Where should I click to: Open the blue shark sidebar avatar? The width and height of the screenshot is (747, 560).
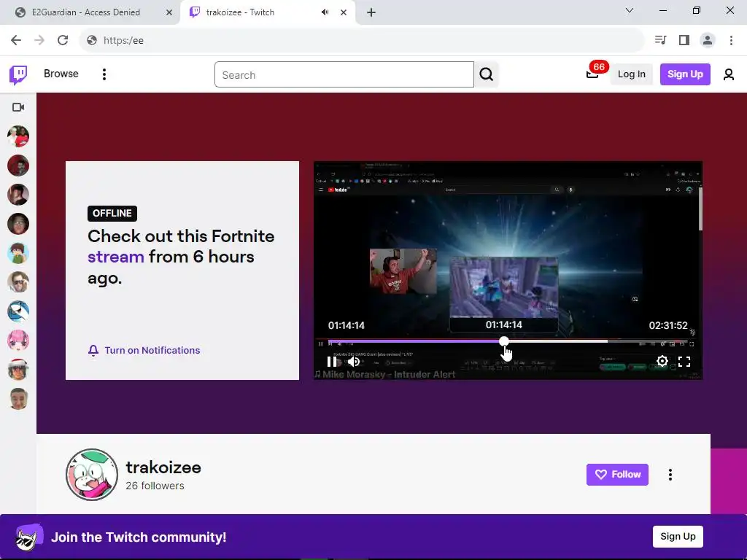tap(18, 311)
